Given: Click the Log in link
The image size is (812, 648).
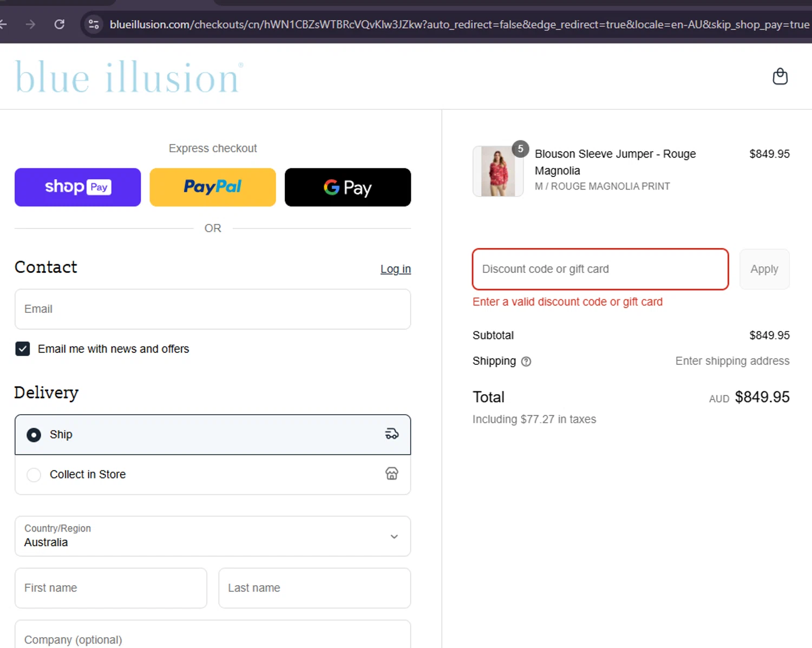Looking at the screenshot, I should (x=396, y=269).
